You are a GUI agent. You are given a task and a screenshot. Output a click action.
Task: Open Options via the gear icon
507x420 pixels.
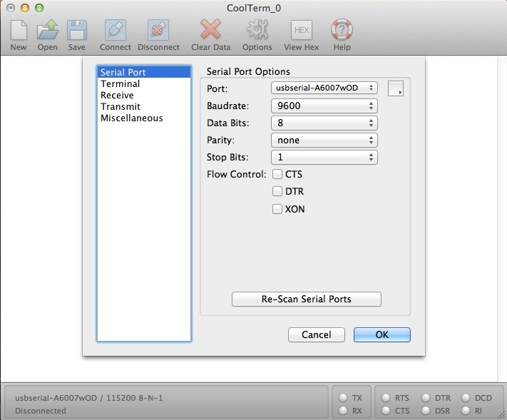(257, 31)
